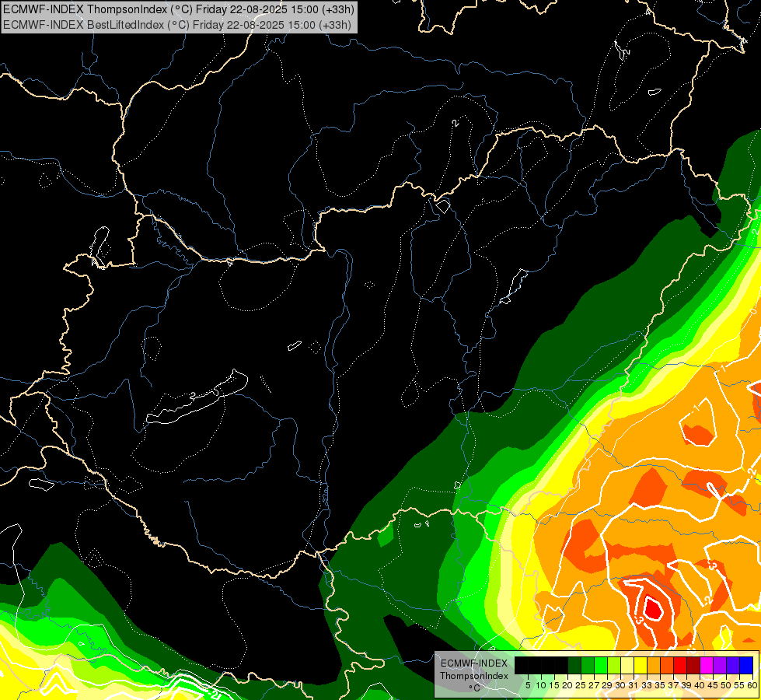Click legend scale value 10
The height and width of the screenshot is (700, 761).
[541, 685]
